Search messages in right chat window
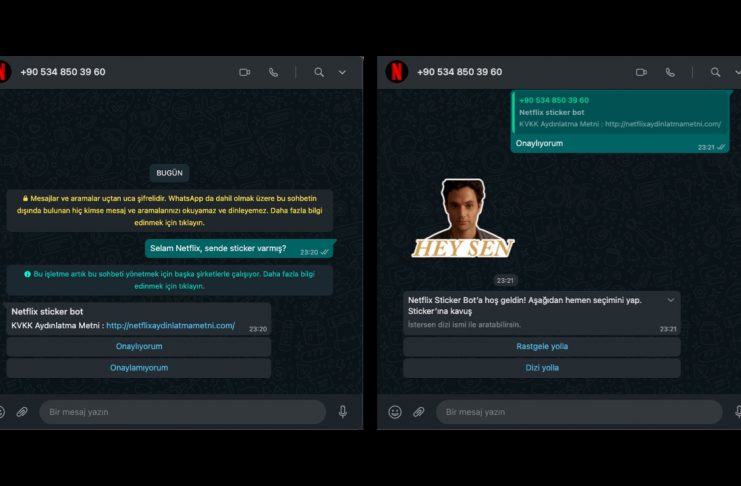741x486 pixels. pos(715,72)
